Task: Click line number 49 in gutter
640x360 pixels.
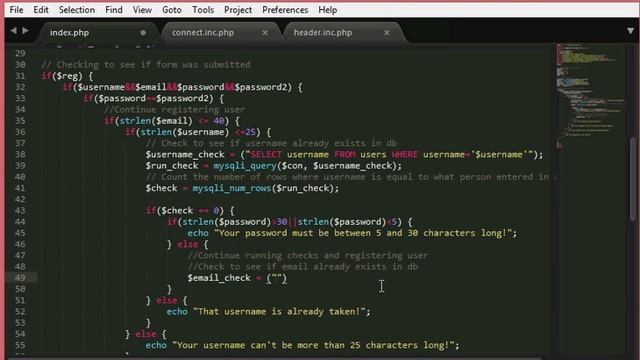Action: tap(20, 278)
